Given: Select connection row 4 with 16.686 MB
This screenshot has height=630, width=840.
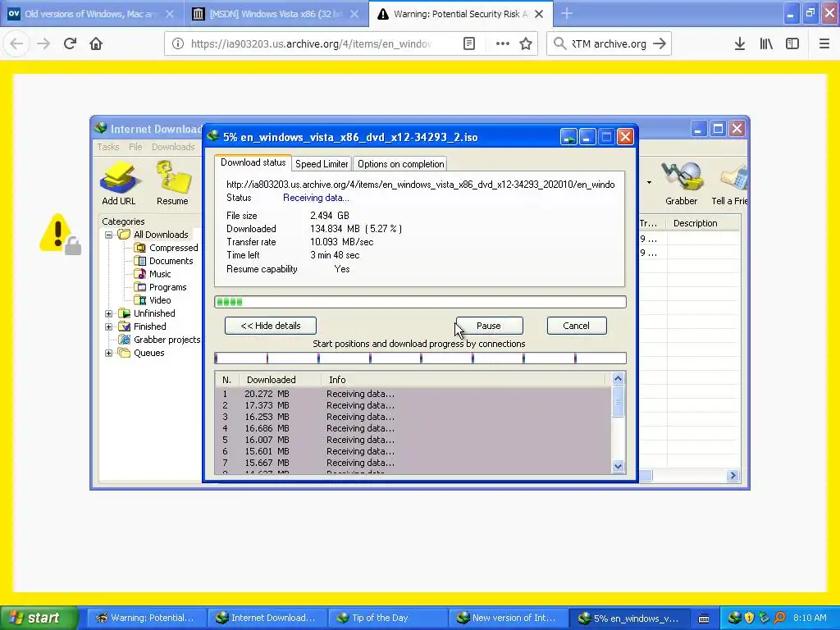Looking at the screenshot, I should [413, 428].
